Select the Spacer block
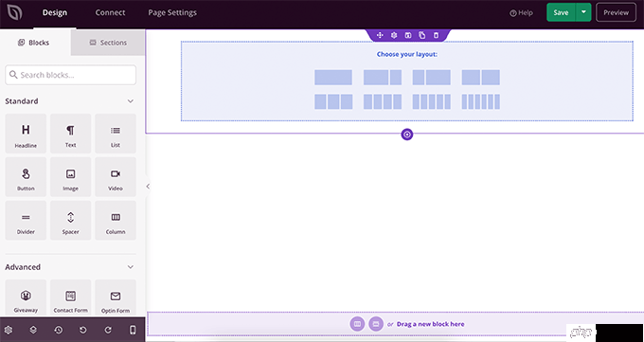644x342 pixels. (x=71, y=221)
